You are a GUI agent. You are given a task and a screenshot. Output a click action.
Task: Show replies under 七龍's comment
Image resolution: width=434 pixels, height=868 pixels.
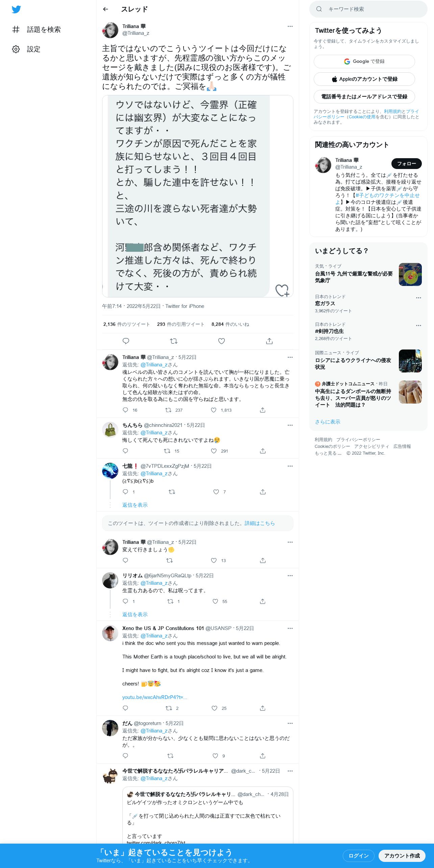[135, 505]
